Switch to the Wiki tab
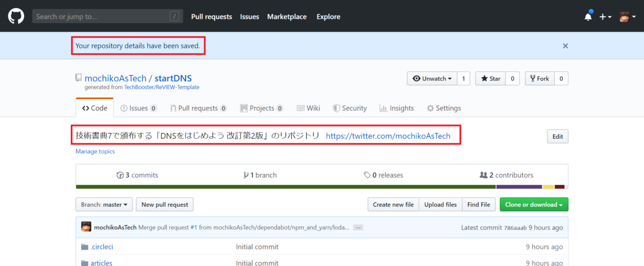This screenshot has width=644, height=266. tap(308, 108)
